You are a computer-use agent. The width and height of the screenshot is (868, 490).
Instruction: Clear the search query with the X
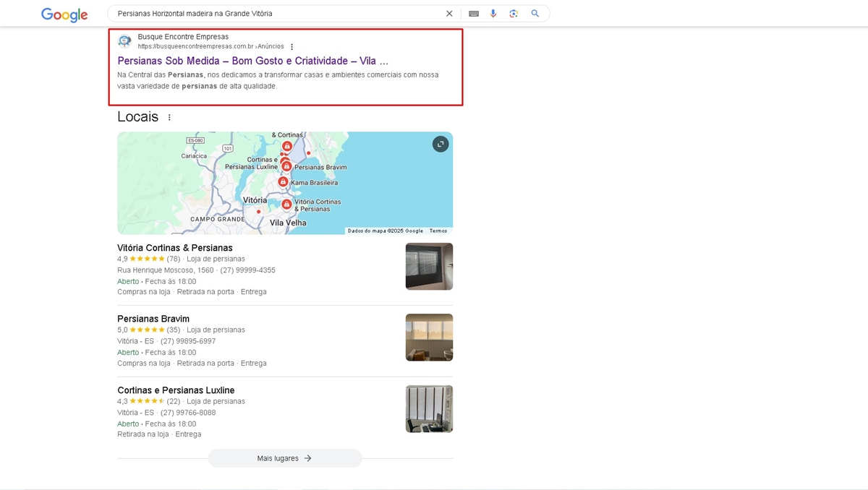click(449, 14)
